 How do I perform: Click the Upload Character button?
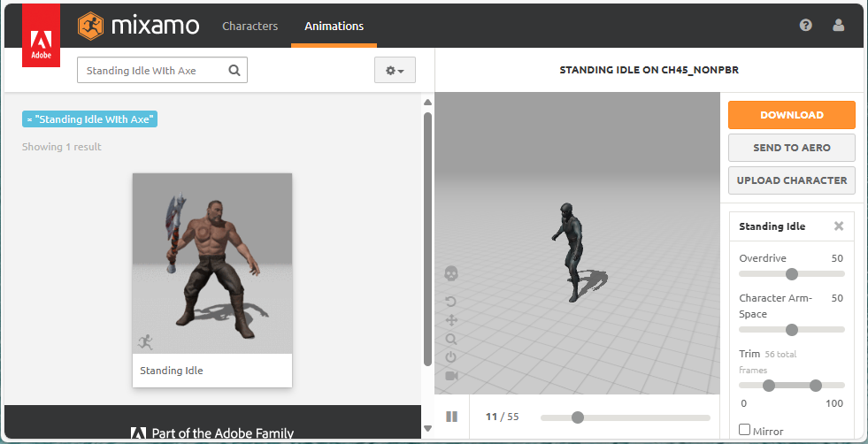(792, 180)
